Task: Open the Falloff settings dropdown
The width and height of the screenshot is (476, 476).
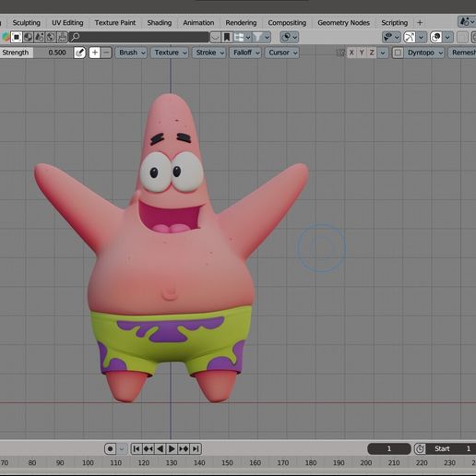Action: 245,53
